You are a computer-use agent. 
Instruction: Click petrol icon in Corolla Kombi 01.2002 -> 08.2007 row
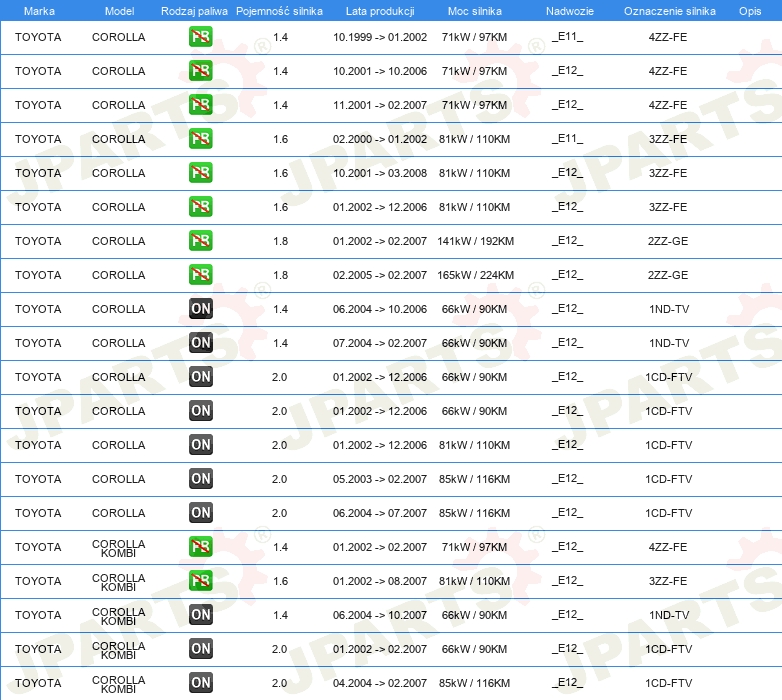point(200,581)
